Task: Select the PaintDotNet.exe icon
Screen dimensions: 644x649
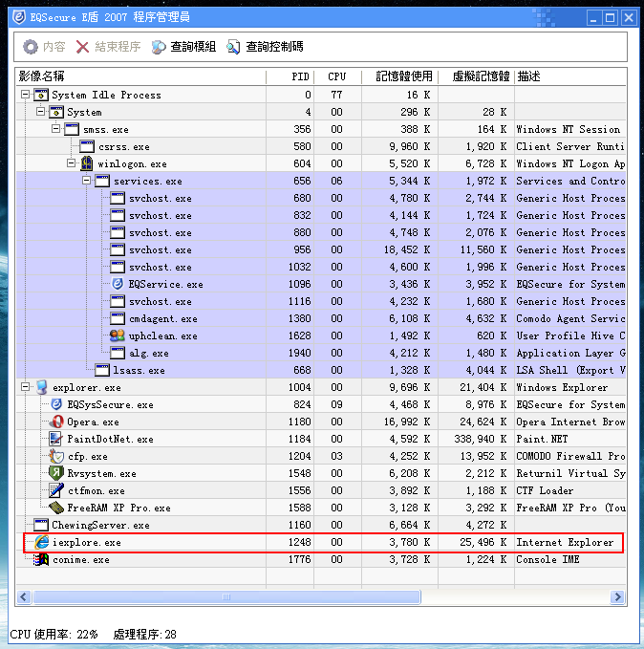Action: 55,439
